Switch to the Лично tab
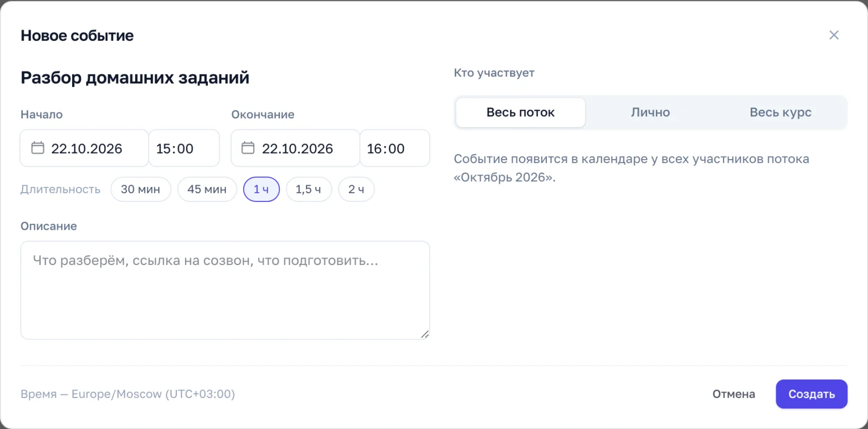 point(650,112)
